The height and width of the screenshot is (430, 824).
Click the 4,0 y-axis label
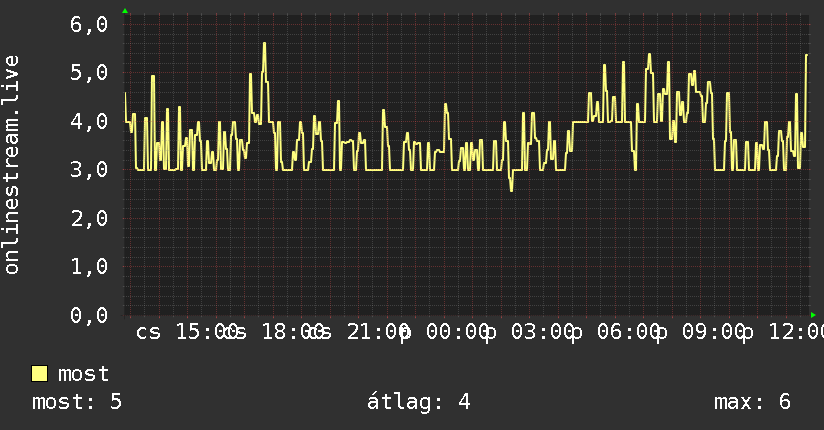coord(89,121)
